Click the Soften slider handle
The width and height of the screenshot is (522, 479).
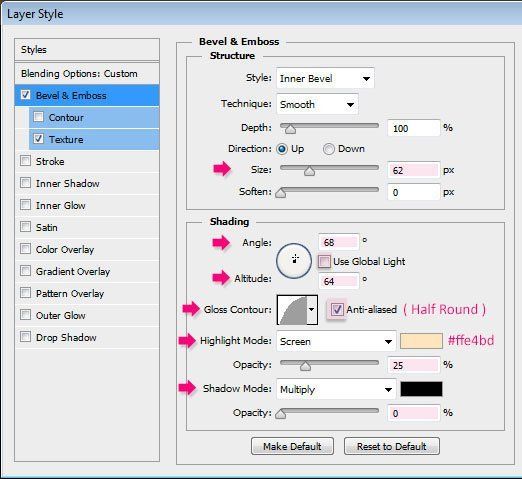coord(281,193)
